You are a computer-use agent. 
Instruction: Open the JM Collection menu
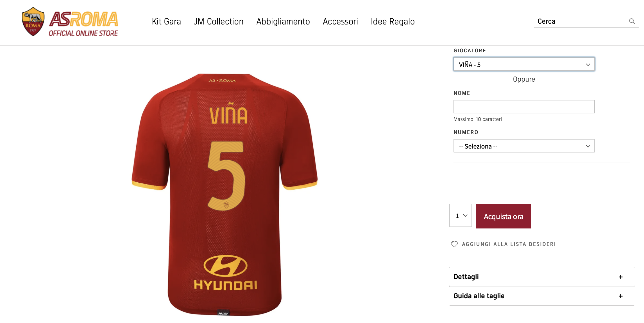point(219,22)
